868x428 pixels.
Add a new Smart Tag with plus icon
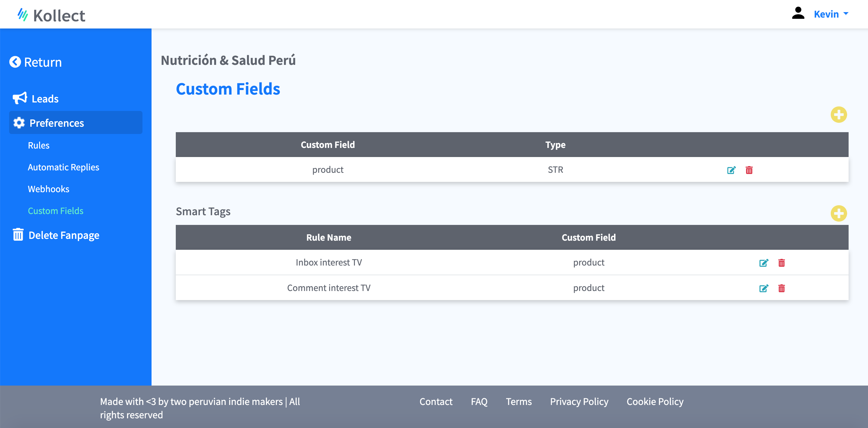pyautogui.click(x=838, y=213)
